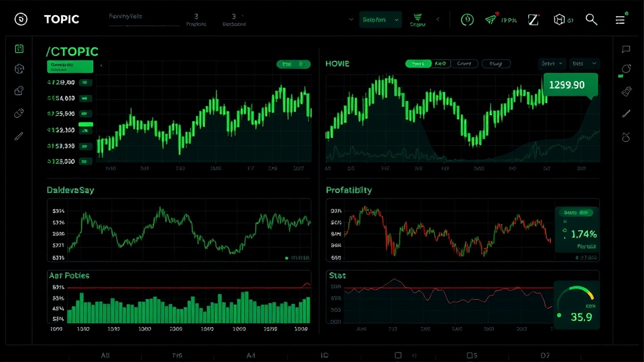Click the Profatibility heading

tap(348, 190)
